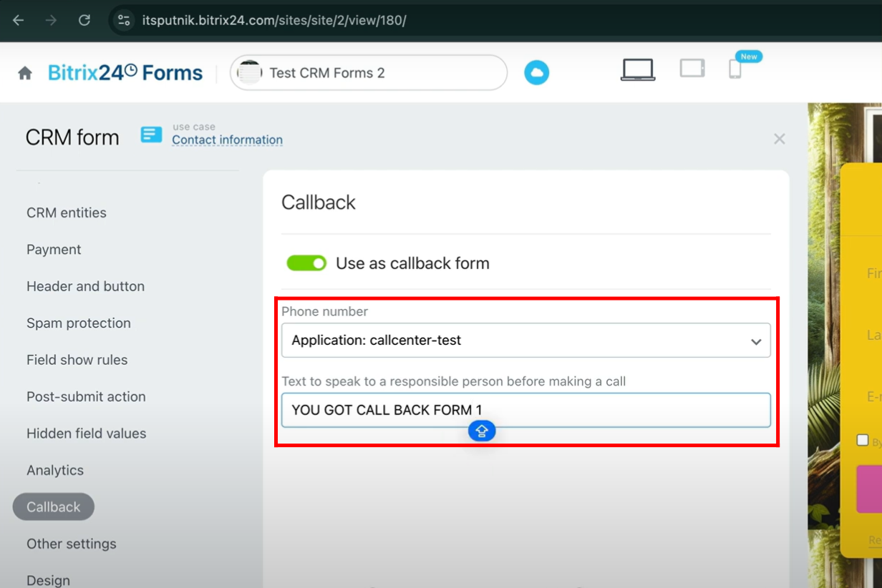Screen dimensions: 882x588
Task: Switch to tablet preview mode
Action: click(692, 69)
